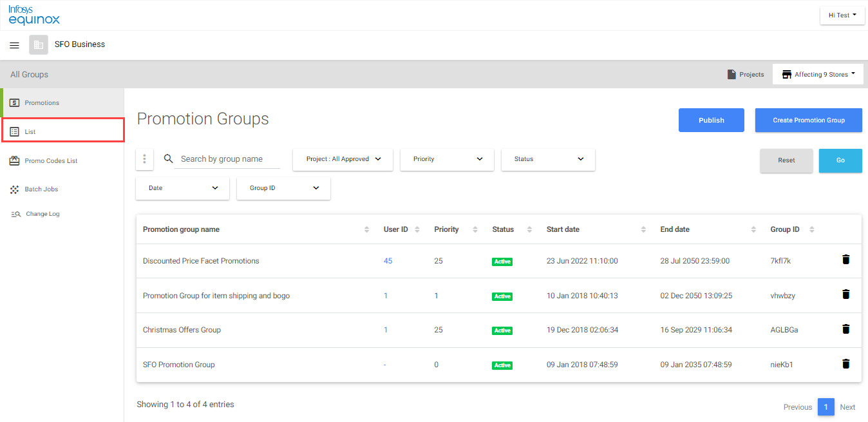Open the Hi Test user menu

[842, 15]
